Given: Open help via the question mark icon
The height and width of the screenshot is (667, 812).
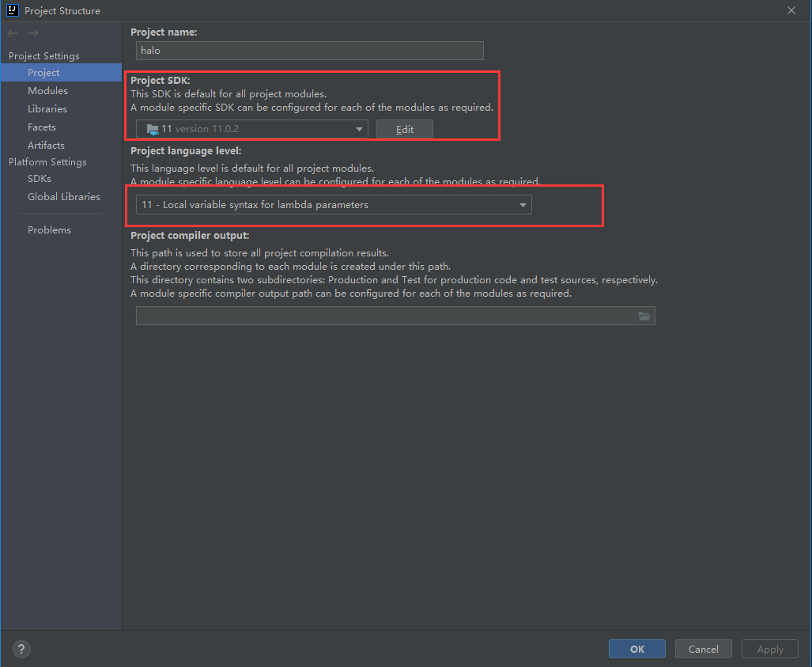Looking at the screenshot, I should (22, 650).
